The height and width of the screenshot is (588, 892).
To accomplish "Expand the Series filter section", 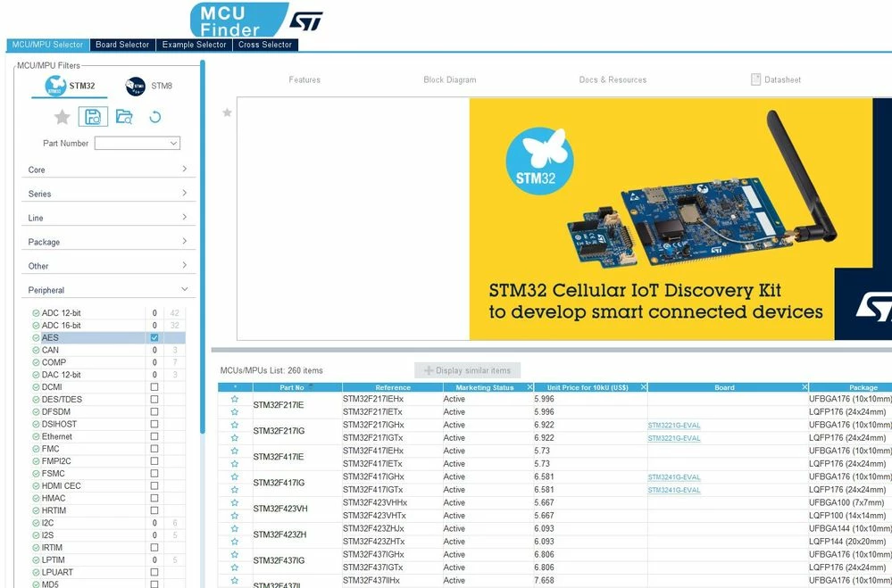I will coord(108,194).
